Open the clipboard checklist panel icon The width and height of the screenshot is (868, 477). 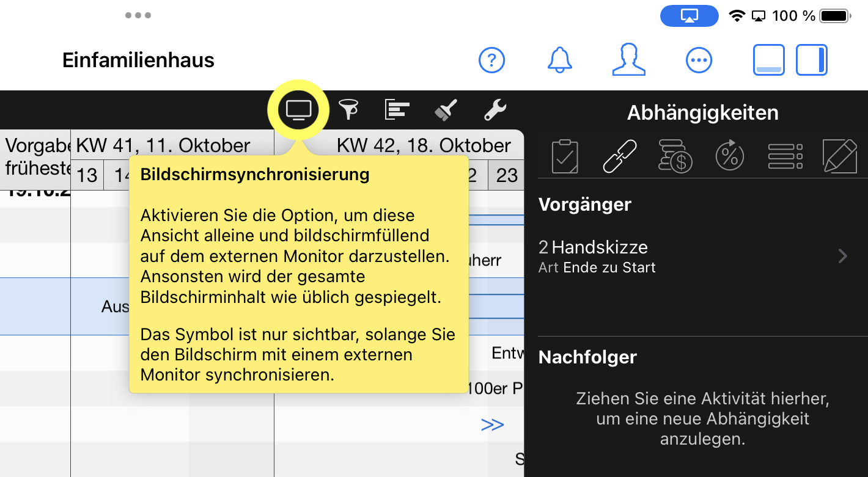(565, 156)
